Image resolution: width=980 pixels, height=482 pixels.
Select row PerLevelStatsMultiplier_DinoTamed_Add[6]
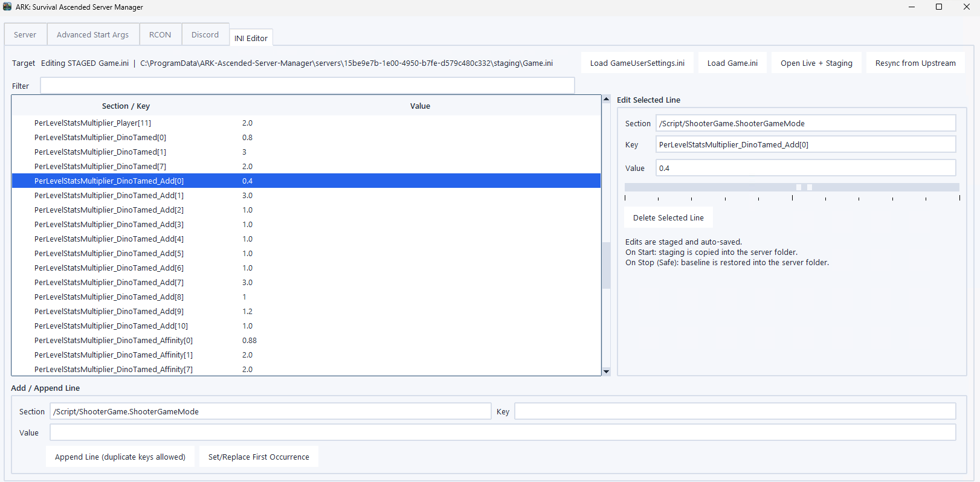306,268
